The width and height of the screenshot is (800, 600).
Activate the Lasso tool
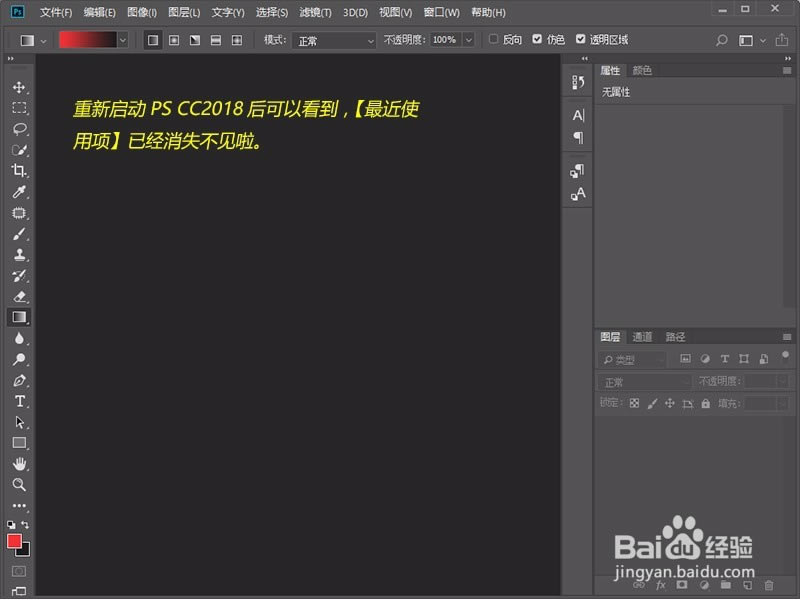coord(18,129)
